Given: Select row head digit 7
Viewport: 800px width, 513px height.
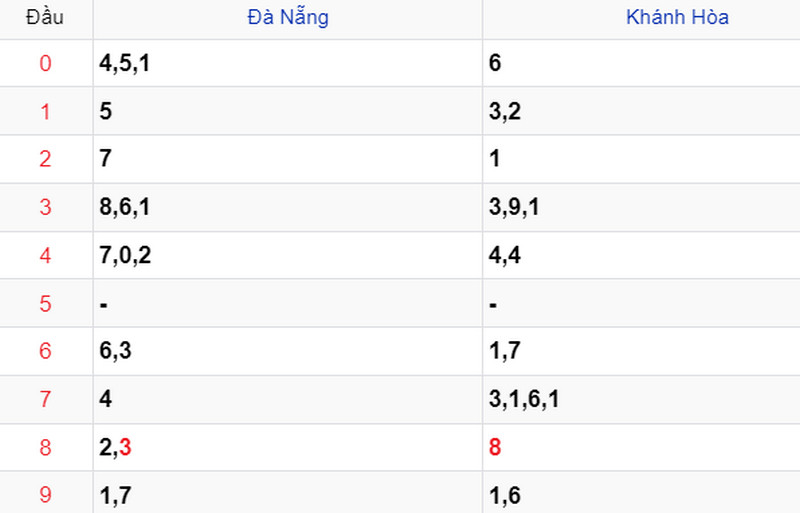Looking at the screenshot, I should [45, 399].
